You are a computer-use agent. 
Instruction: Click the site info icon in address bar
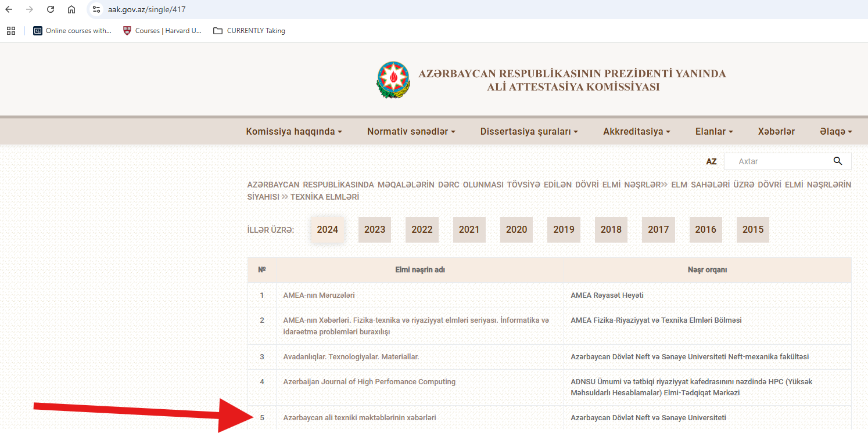[97, 9]
